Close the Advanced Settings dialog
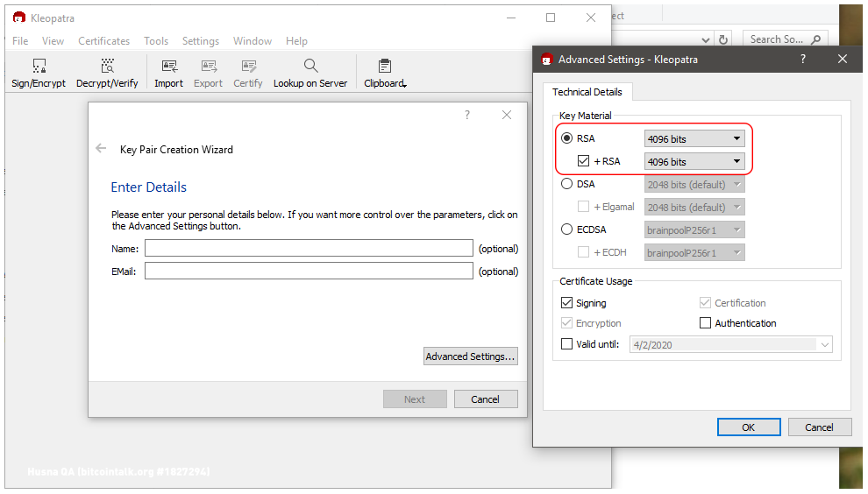 tap(843, 59)
